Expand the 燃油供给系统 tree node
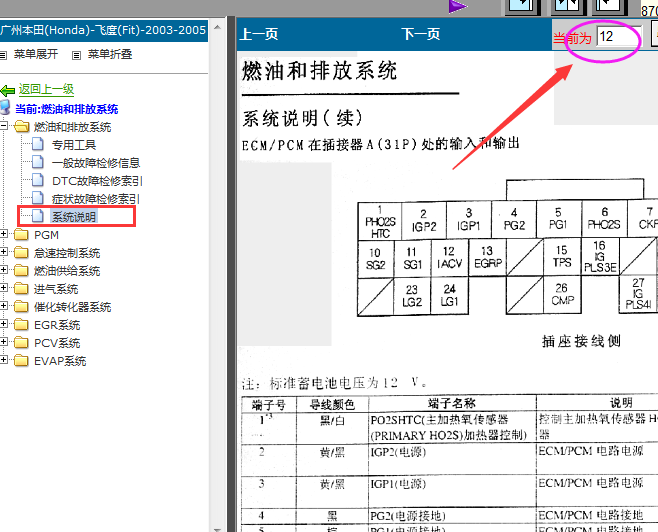The height and width of the screenshot is (532, 658). tap(4, 270)
